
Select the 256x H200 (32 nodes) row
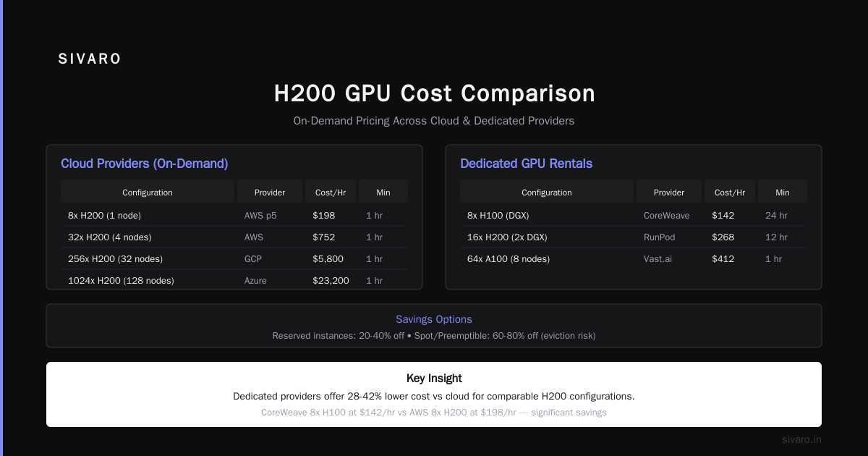click(x=234, y=258)
